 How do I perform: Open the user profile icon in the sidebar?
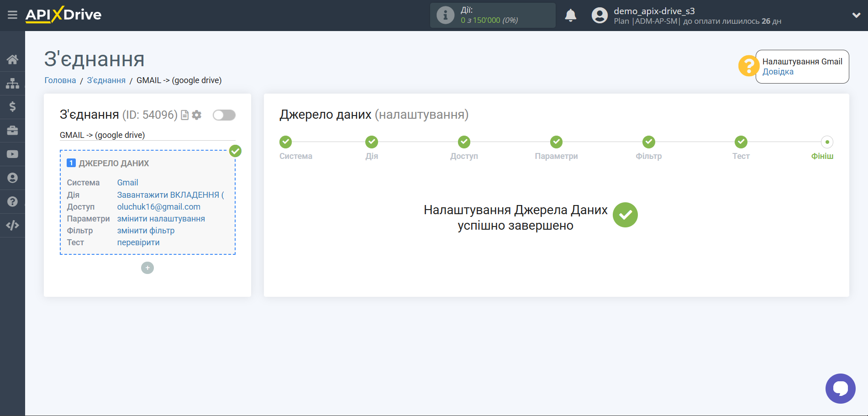[x=12, y=178]
